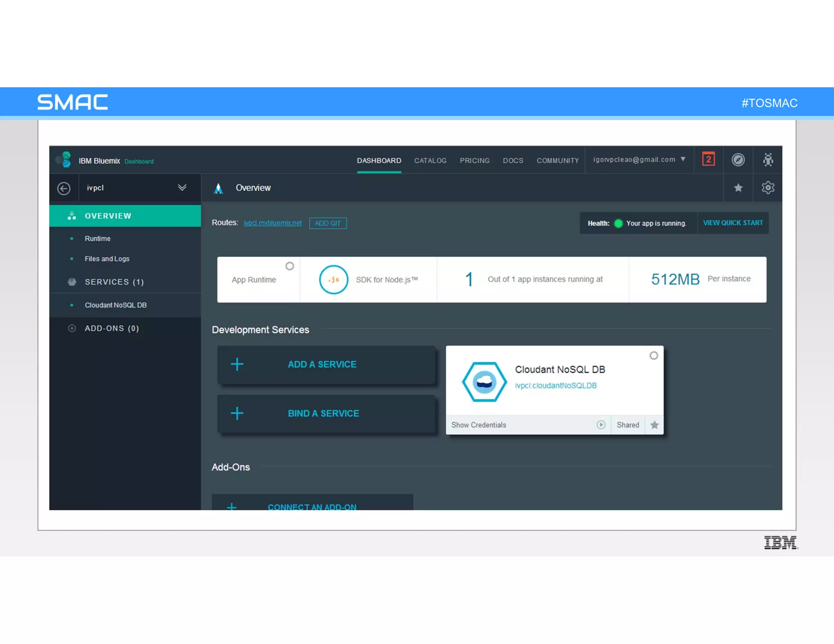Image resolution: width=834 pixels, height=644 pixels.
Task: Switch to the CATALOG tab
Action: 430,161
